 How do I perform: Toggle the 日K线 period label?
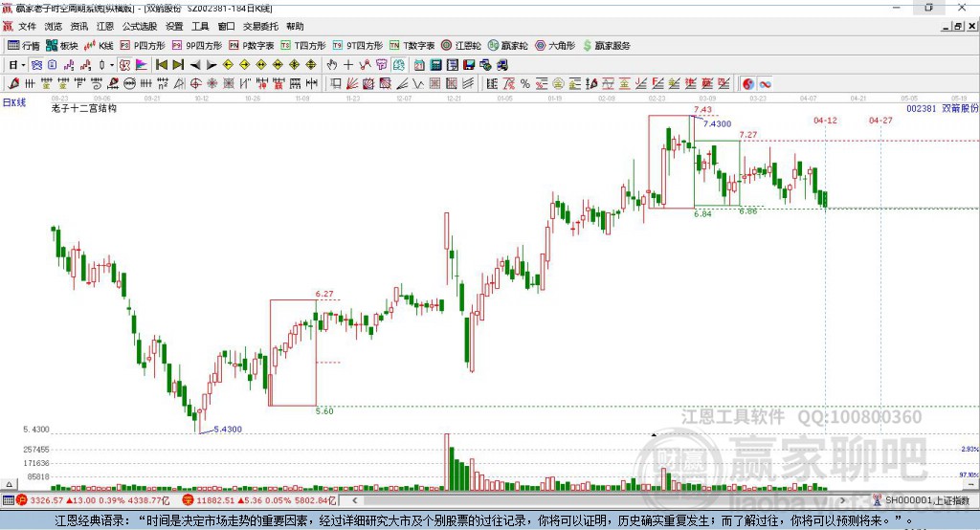point(14,102)
